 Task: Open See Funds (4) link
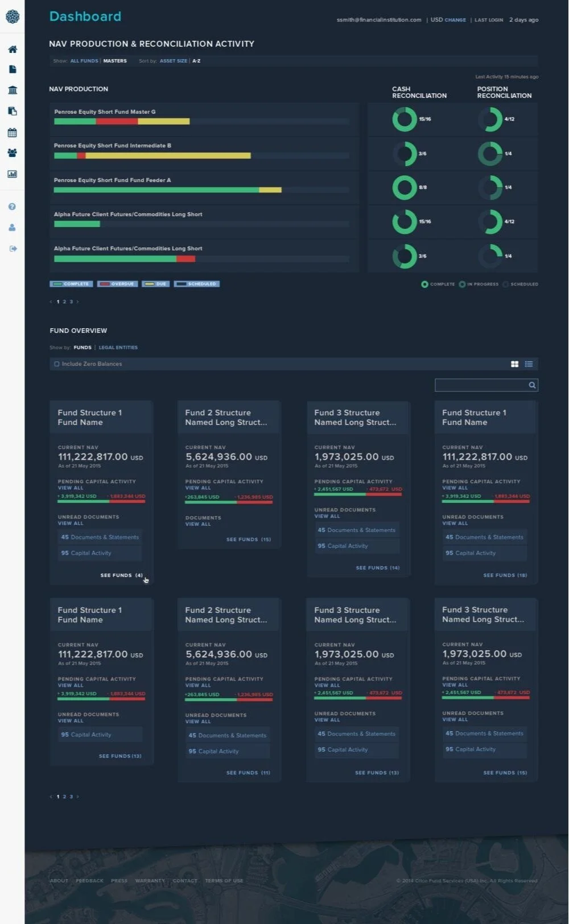pyautogui.click(x=122, y=576)
